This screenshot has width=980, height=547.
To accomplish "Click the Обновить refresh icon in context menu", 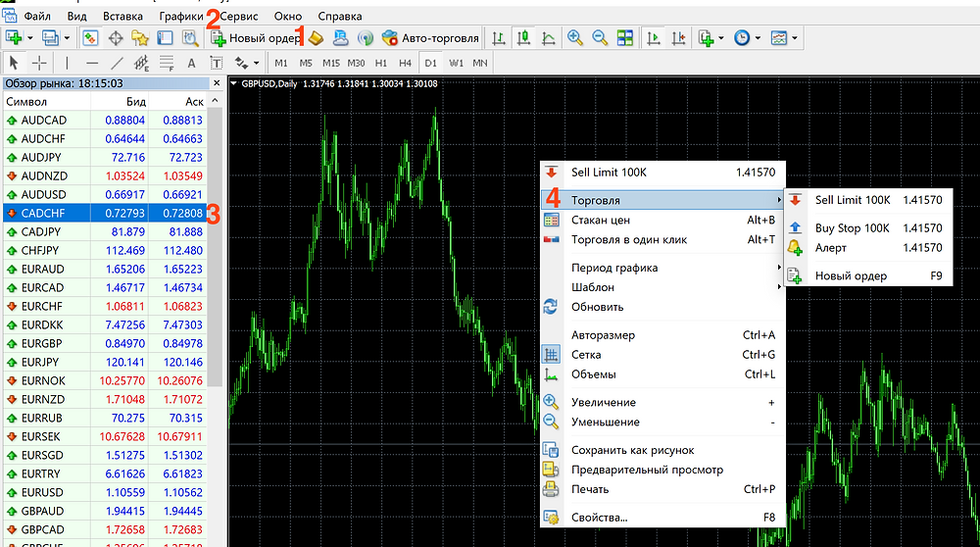I will click(551, 306).
